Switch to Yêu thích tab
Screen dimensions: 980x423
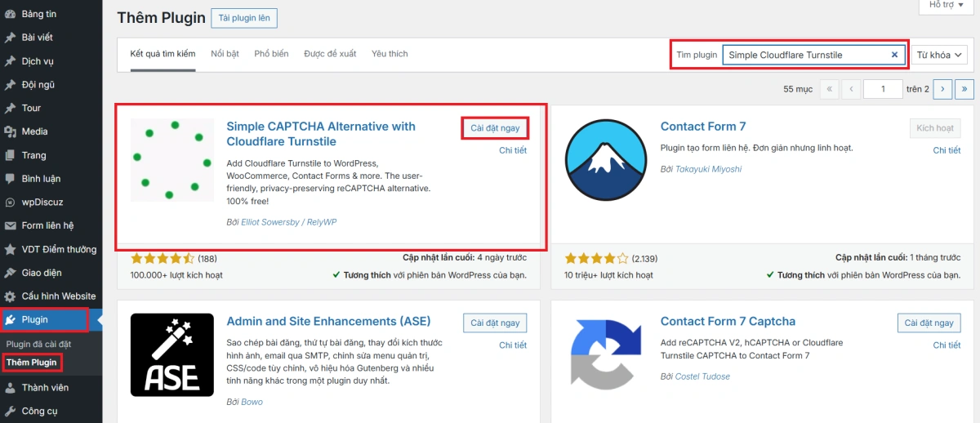coord(390,54)
